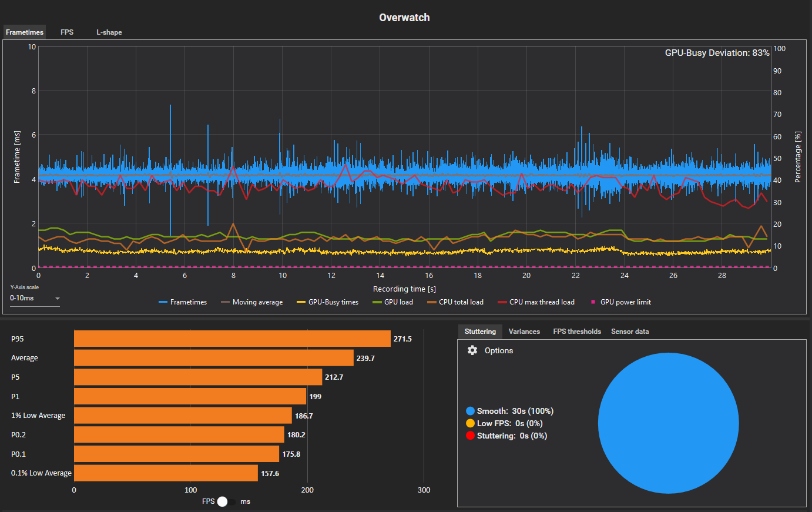The image size is (812, 512).
Task: Toggle Moving average legend entry
Action: tap(251, 302)
